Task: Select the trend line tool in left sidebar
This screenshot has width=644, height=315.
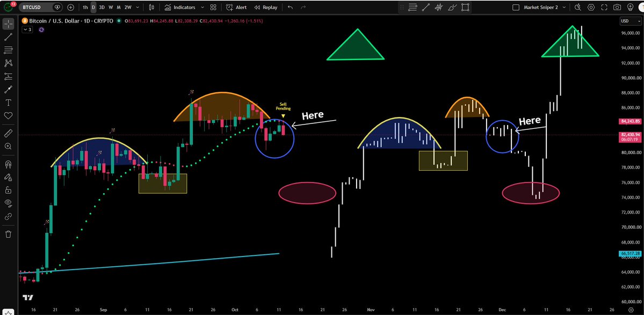Action: [8, 37]
